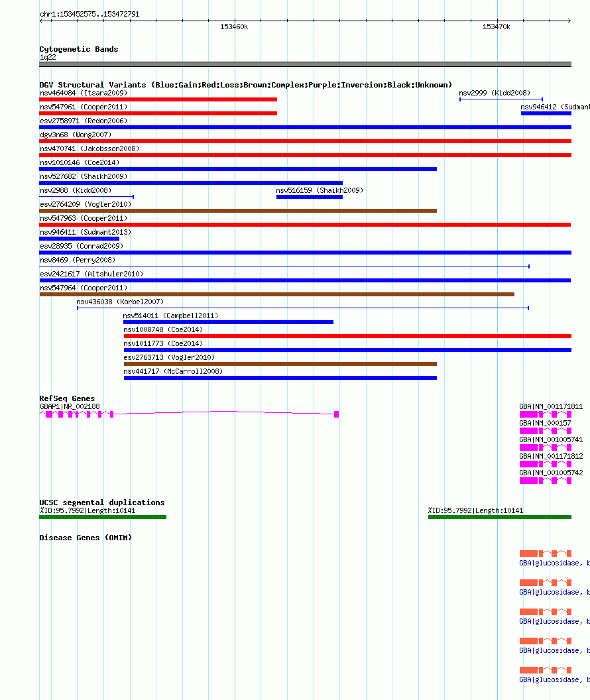Click the nsv1011773 (Coe2014) label
Viewport: 590px width, 700px height.
pos(163,343)
